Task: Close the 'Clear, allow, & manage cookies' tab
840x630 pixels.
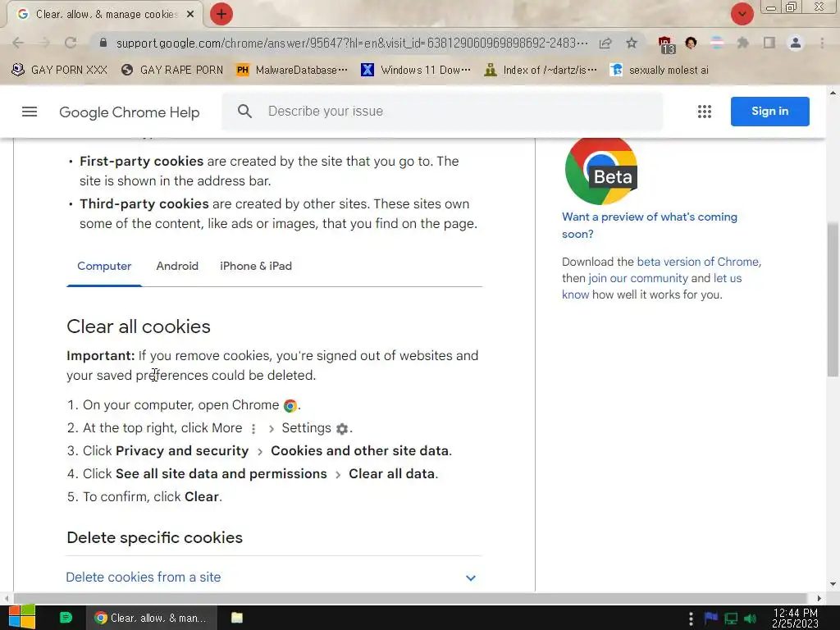Action: click(190, 15)
